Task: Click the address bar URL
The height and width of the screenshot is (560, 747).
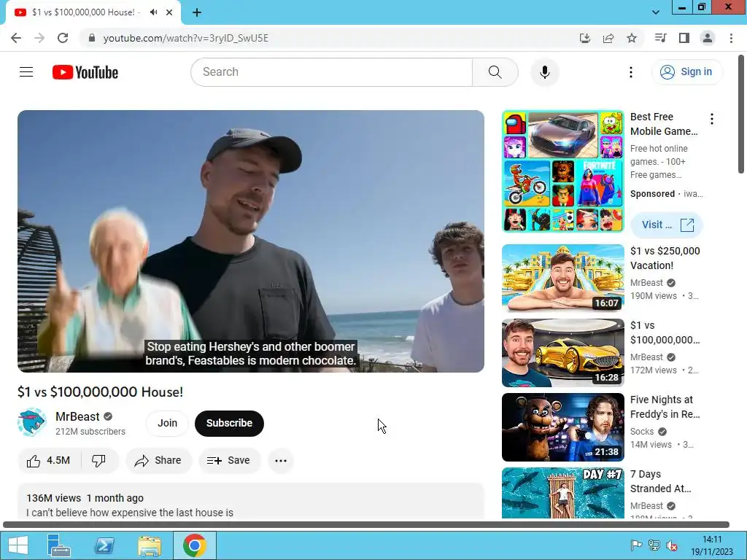Action: (186, 38)
